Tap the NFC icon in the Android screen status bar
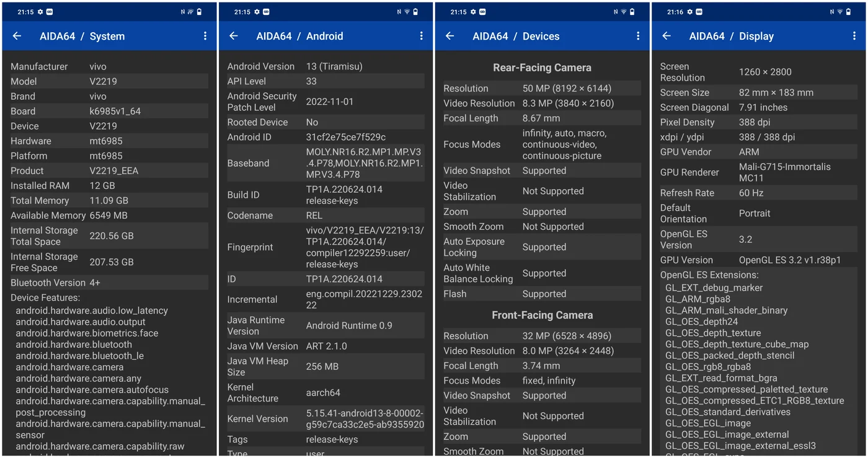The image size is (868, 458). click(400, 12)
